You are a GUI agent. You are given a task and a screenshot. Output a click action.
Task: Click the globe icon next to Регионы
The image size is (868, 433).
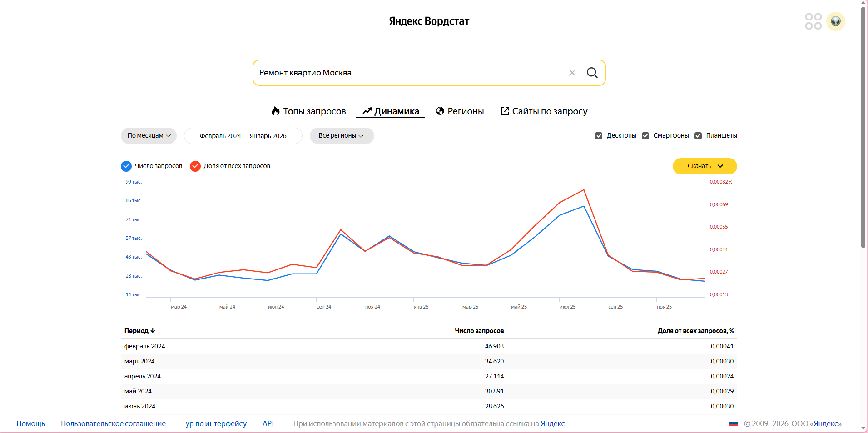click(x=440, y=111)
